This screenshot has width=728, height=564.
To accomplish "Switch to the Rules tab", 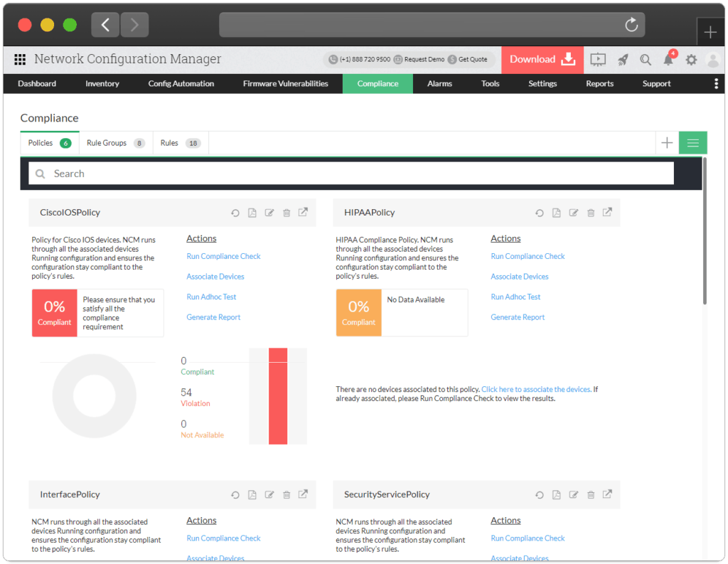I will 181,143.
